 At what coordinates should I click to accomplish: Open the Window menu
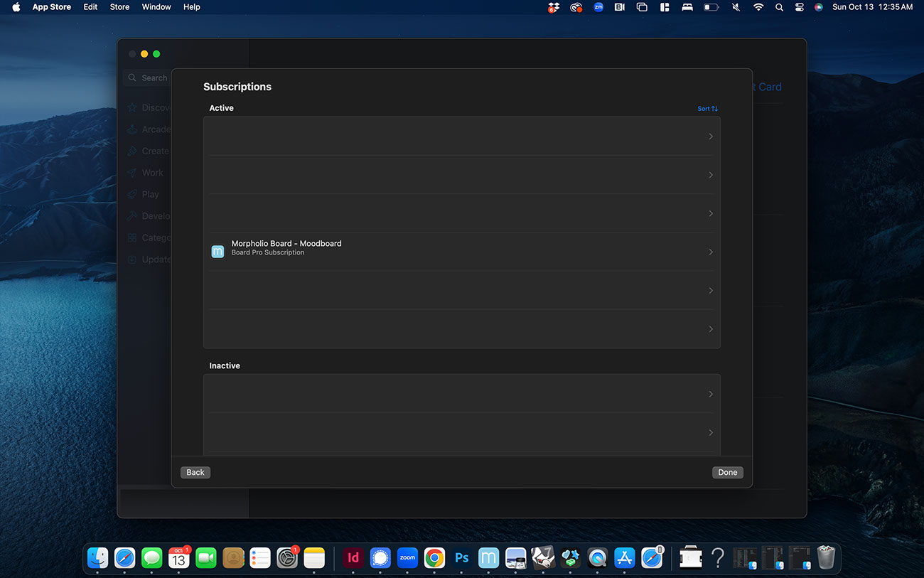156,7
